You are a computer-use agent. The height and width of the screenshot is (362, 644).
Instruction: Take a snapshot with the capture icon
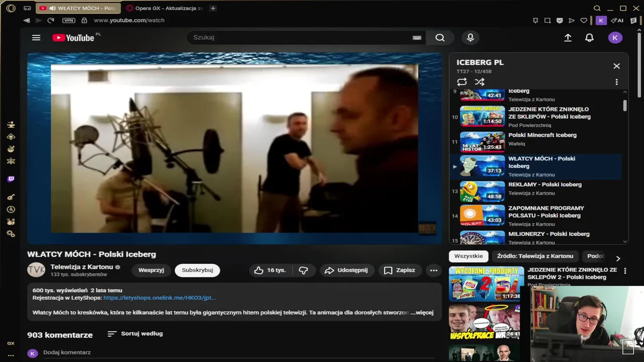click(x=547, y=21)
